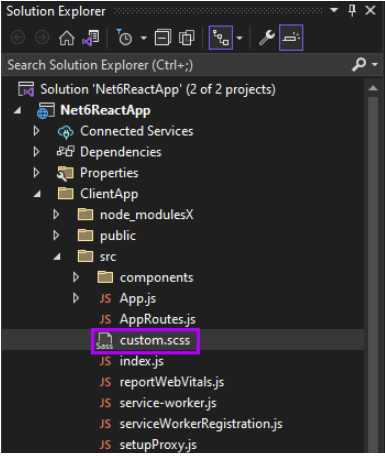Go to Home view in Solution Explorer
This screenshot has width=385, height=456.
[x=66, y=38]
